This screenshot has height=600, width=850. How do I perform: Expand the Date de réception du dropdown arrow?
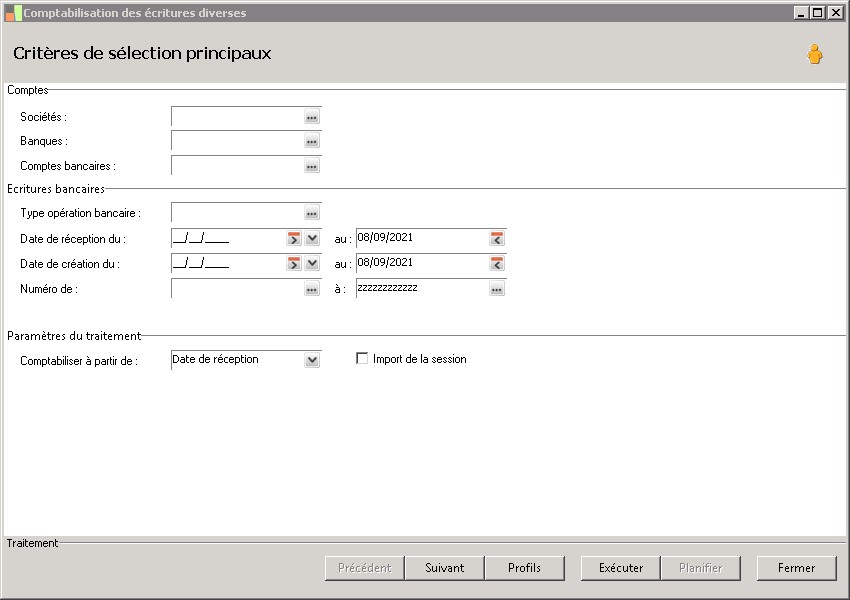312,238
